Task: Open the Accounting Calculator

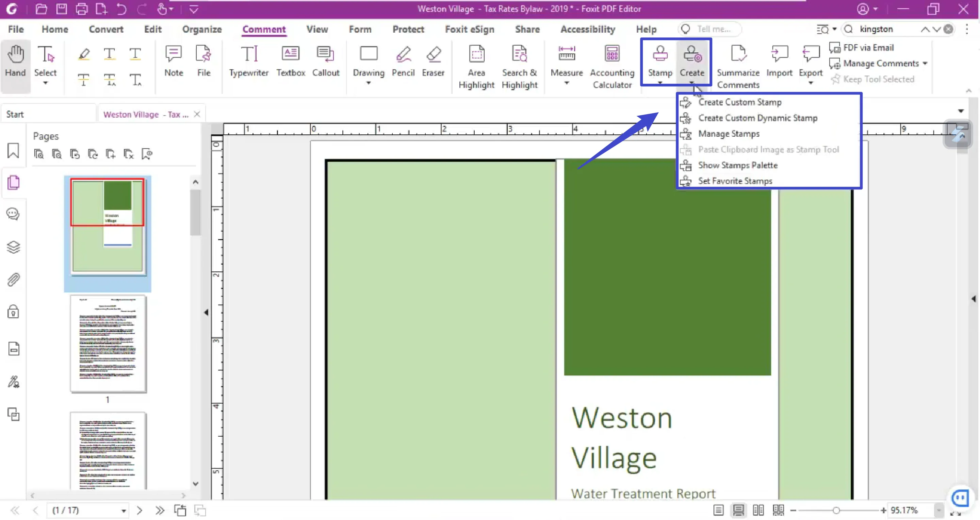Action: click(612, 67)
